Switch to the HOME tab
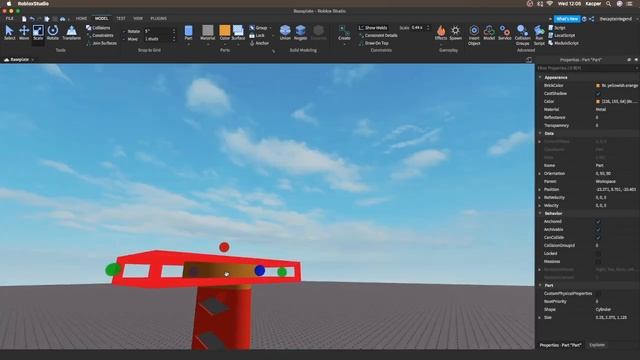 81,19
